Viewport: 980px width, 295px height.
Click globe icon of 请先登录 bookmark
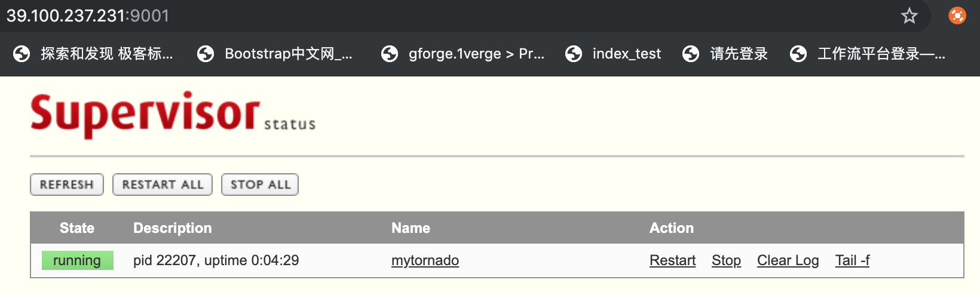tap(691, 54)
